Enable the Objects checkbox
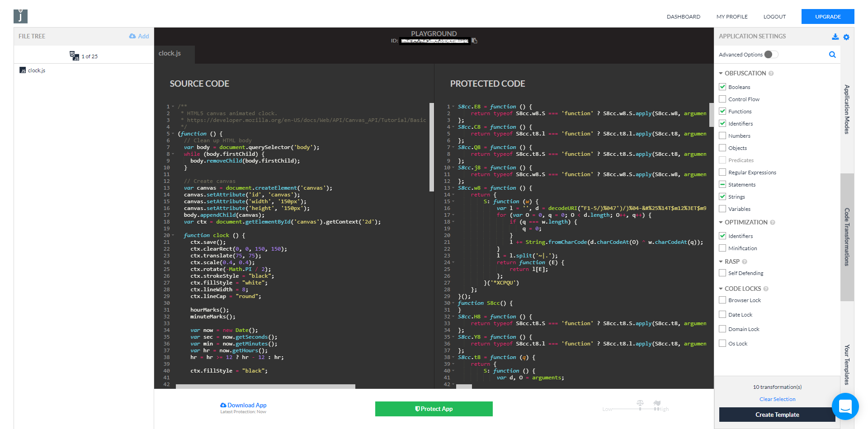Viewport: 868px width, 429px height. 722,148
